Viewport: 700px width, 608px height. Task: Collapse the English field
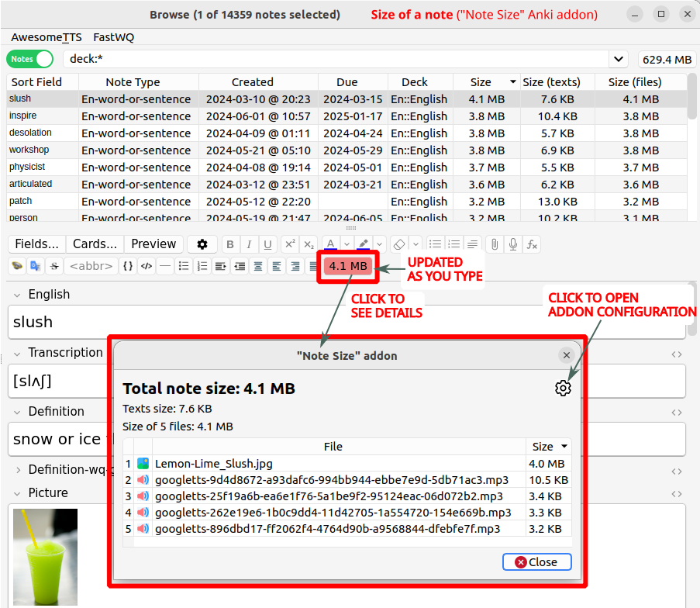pos(17,295)
